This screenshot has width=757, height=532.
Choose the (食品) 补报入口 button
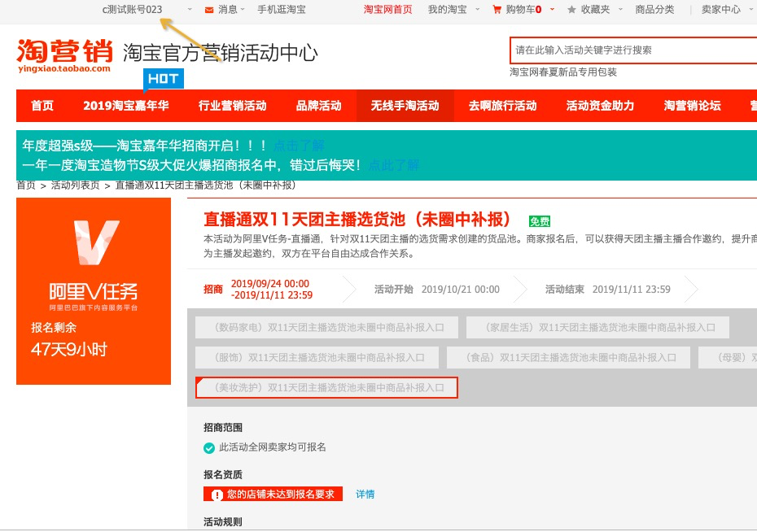point(569,357)
